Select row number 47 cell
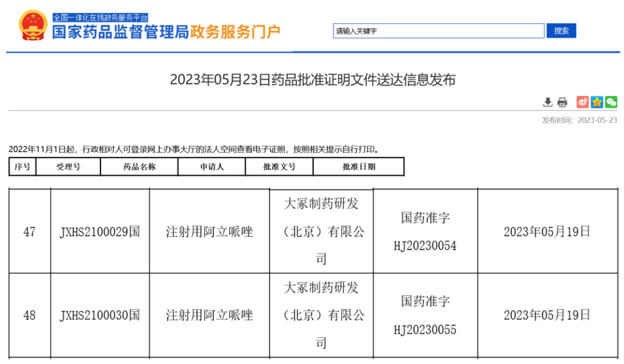The image size is (624, 364). 30,232
